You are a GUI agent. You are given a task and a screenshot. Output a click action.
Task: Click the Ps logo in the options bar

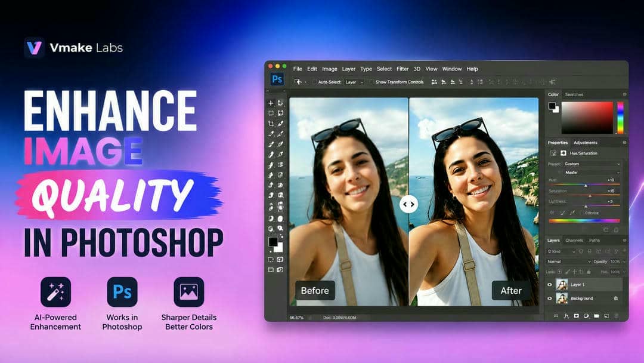(x=277, y=79)
